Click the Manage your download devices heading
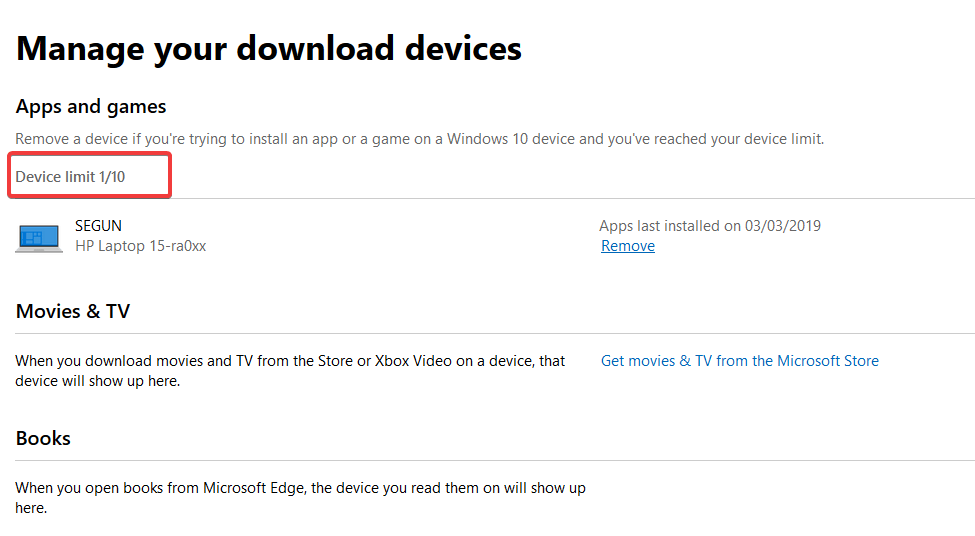 (269, 49)
